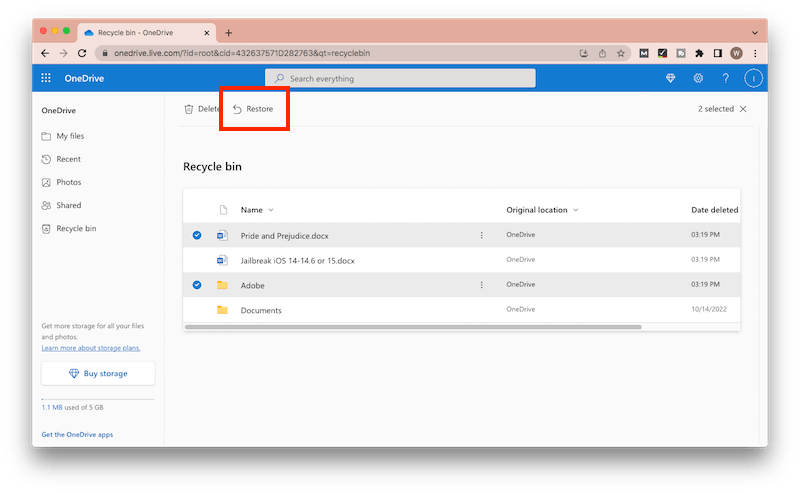Select the Documents folder row

462,310
